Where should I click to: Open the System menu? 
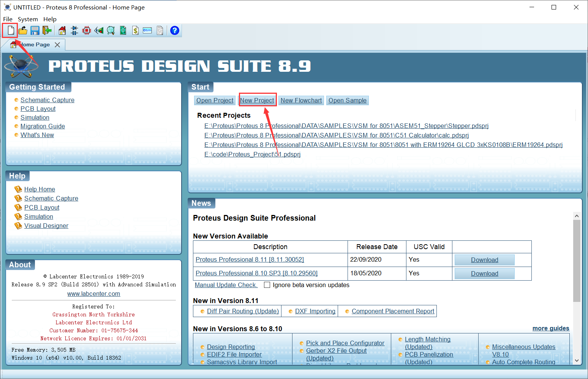point(28,19)
